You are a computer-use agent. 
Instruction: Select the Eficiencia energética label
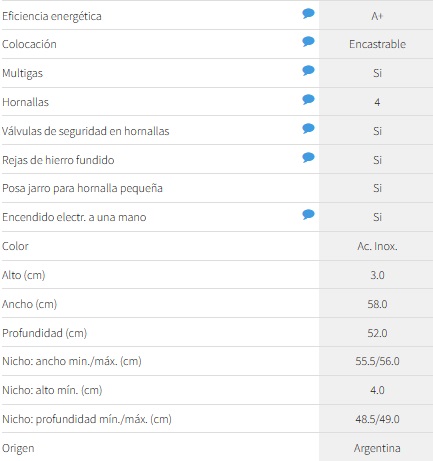click(x=52, y=16)
